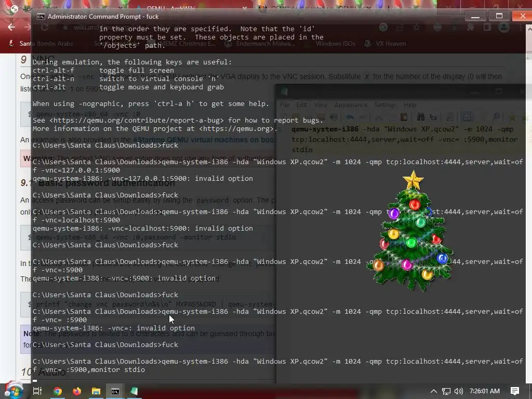Image resolution: width=532 pixels, height=399 pixels.
Task: Click the Undo arrow in editor toolbar
Action: coord(350,117)
